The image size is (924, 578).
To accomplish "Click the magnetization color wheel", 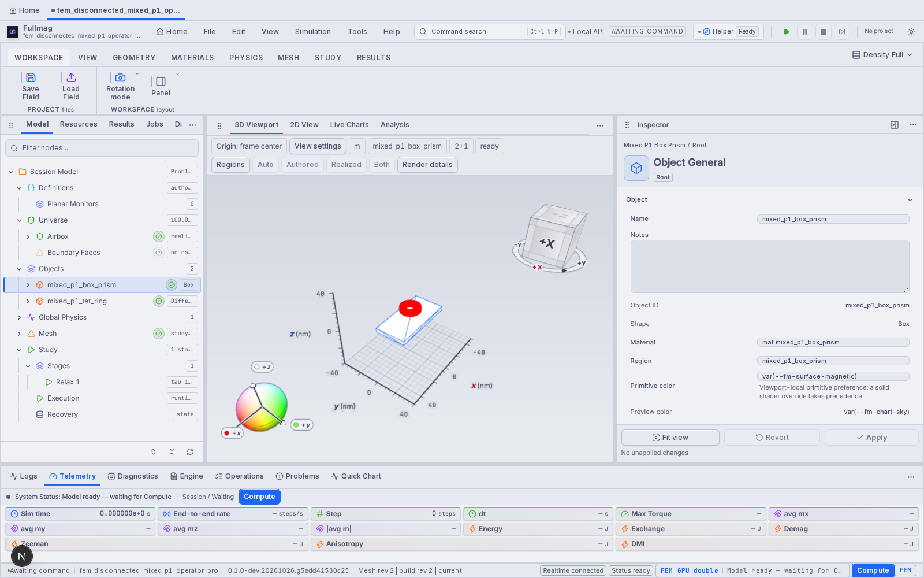I will [x=262, y=407].
